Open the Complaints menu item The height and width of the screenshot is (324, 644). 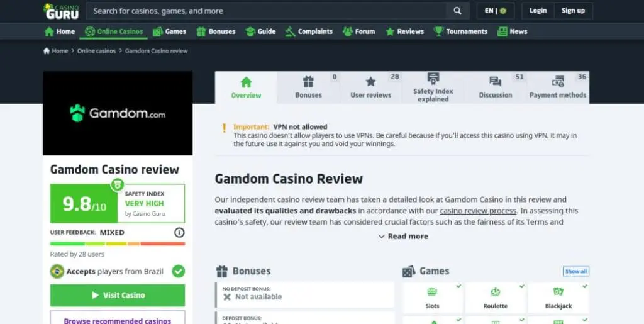pos(309,31)
